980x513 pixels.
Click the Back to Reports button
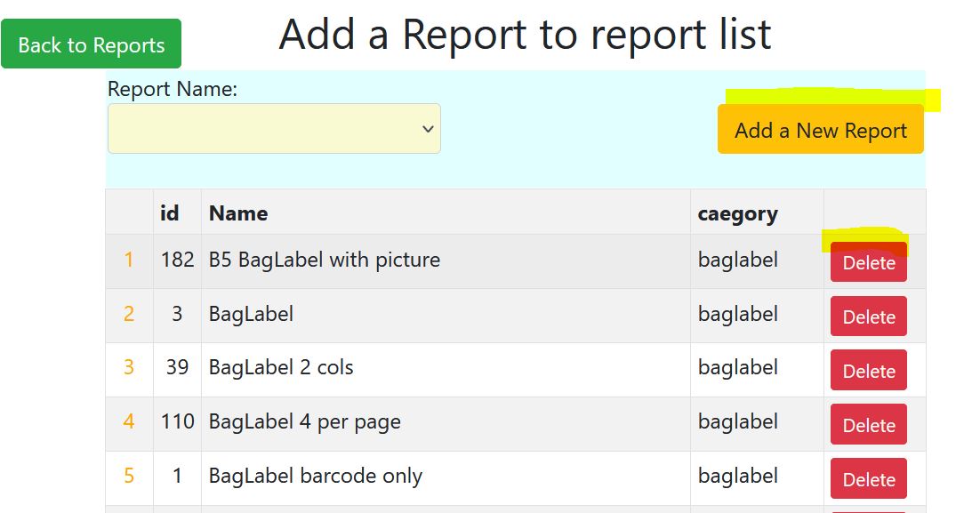click(91, 44)
